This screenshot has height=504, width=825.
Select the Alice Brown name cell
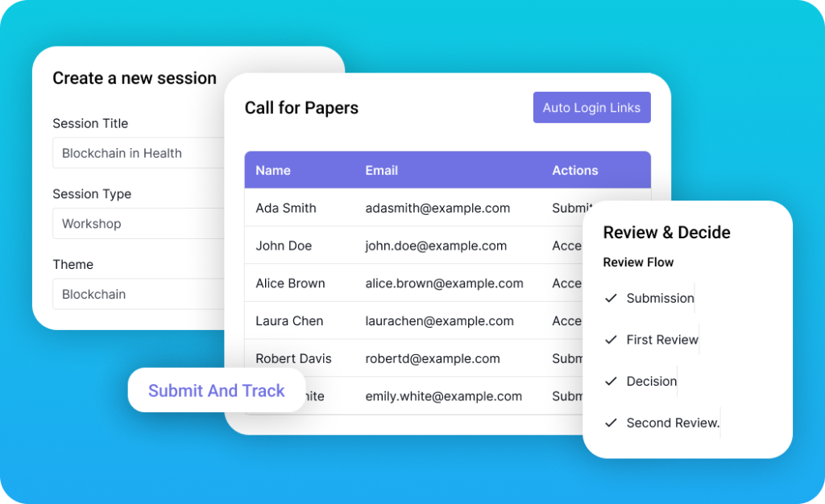290,283
